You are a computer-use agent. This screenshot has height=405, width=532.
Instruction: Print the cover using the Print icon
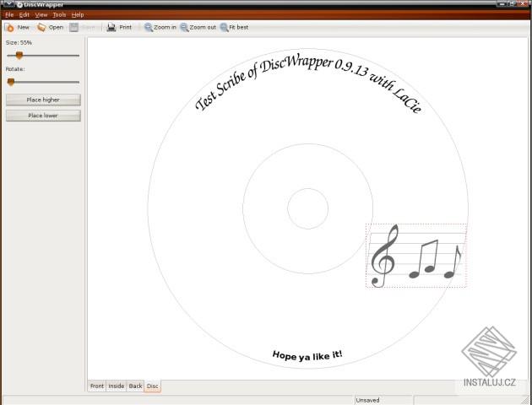coord(111,28)
